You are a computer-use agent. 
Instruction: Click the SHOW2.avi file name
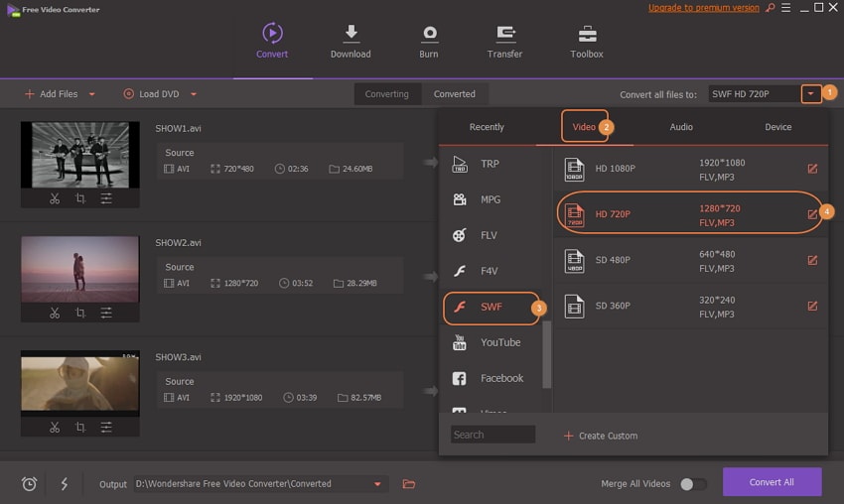click(x=178, y=243)
